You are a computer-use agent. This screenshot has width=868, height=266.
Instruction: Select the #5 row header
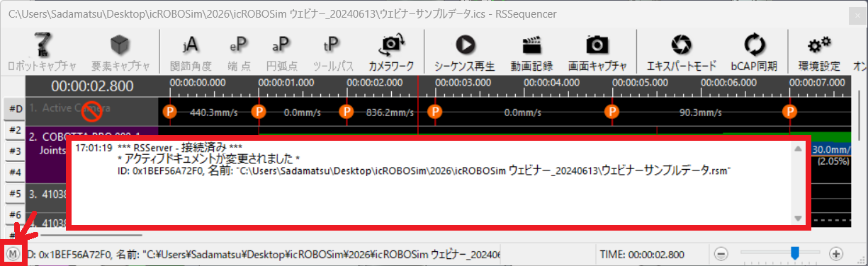pyautogui.click(x=15, y=193)
